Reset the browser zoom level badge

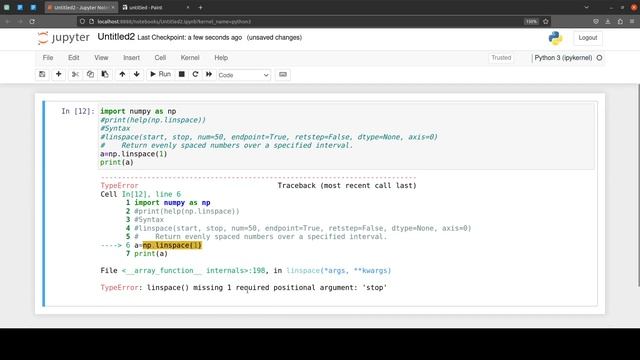pos(531,21)
